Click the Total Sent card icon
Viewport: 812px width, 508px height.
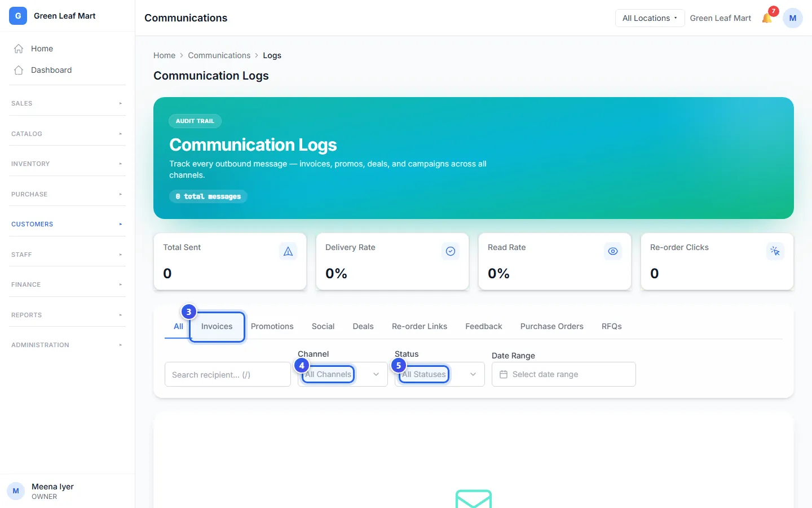(288, 251)
